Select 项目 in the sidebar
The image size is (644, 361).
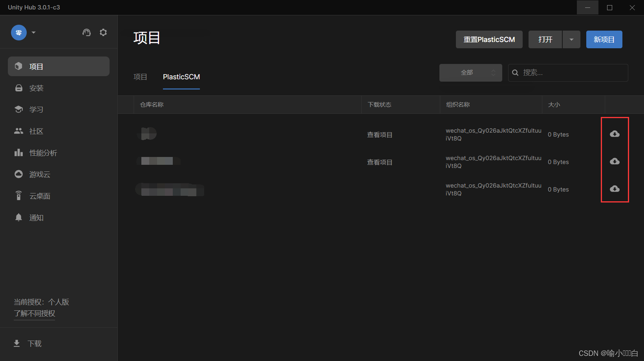click(59, 66)
